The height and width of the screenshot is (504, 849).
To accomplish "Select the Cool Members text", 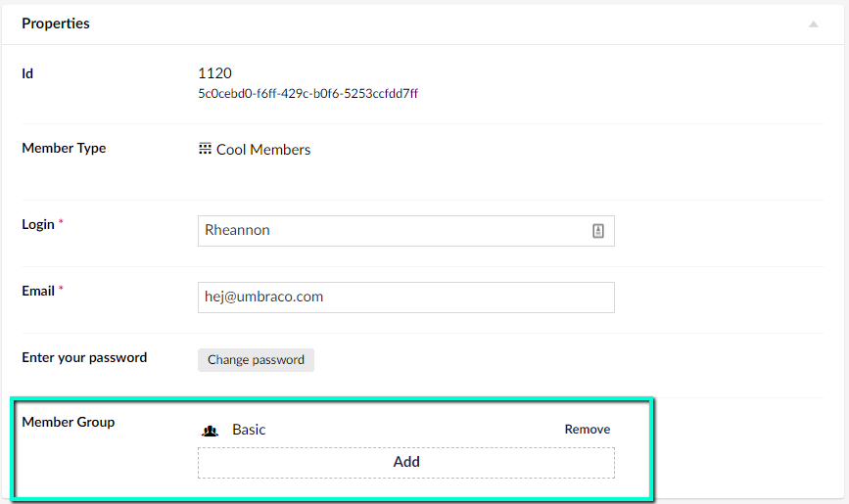I will pos(263,150).
